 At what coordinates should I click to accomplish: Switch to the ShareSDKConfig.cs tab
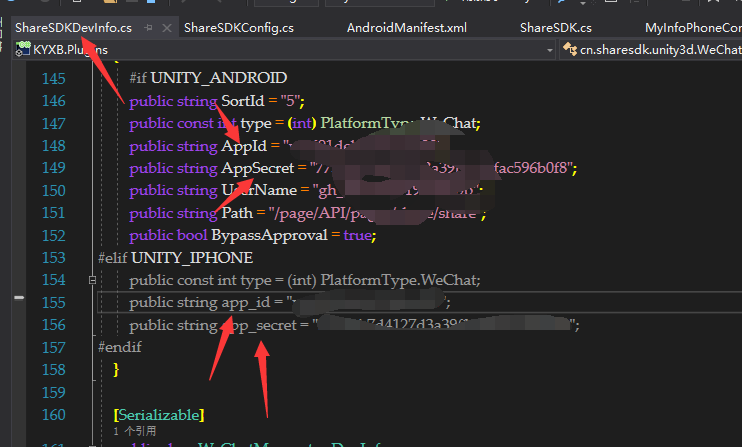238,28
